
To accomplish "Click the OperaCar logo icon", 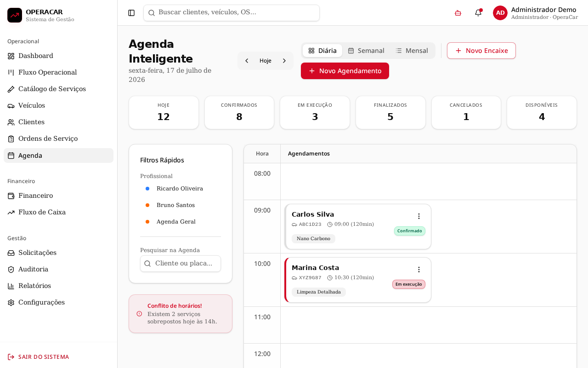I will coord(15,15).
